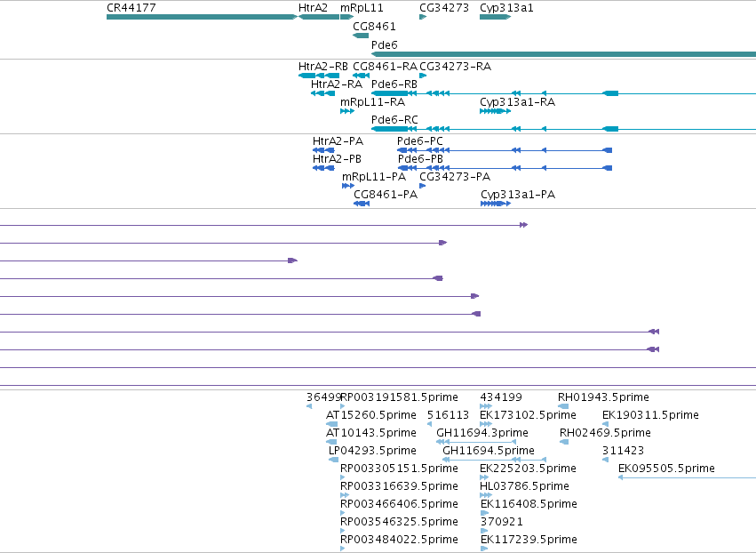Click EST LP04293.5prime label
756x553 pixels.
[373, 451]
